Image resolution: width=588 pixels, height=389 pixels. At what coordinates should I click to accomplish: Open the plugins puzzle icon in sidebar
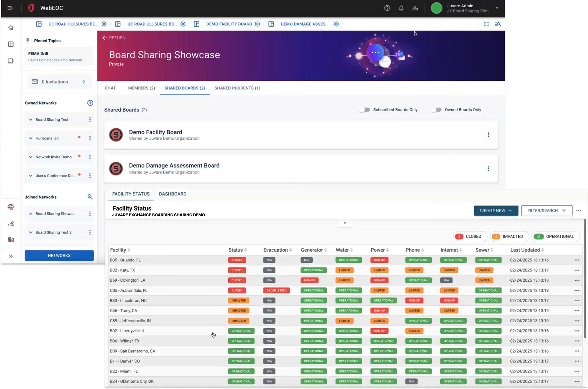tap(11, 61)
